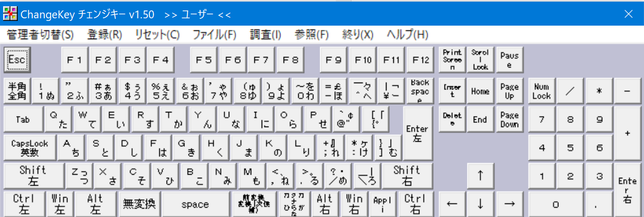The height and width of the screenshot is (217, 644).
Task: Select the space key
Action: [195, 204]
